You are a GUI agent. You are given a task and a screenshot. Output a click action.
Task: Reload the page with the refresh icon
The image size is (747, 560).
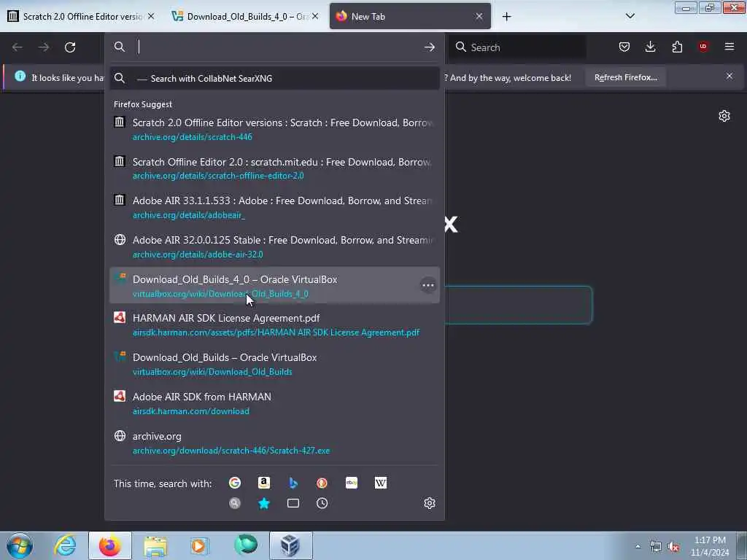click(x=70, y=47)
